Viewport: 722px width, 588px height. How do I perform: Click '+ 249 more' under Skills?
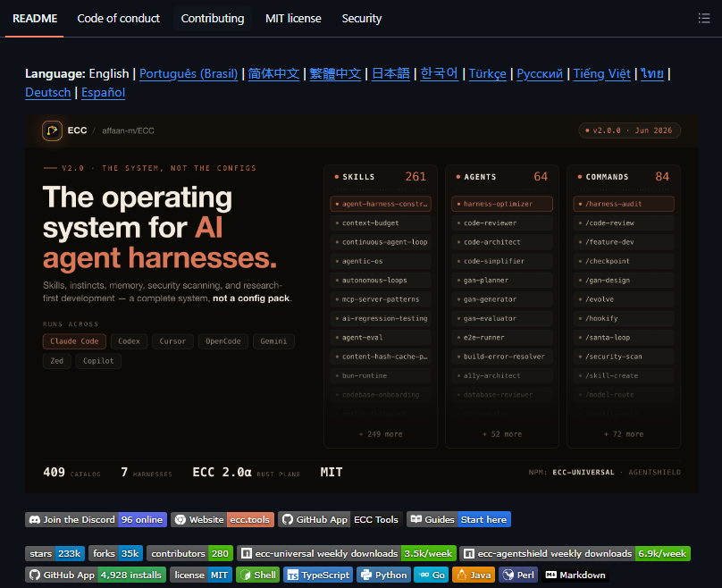click(381, 434)
